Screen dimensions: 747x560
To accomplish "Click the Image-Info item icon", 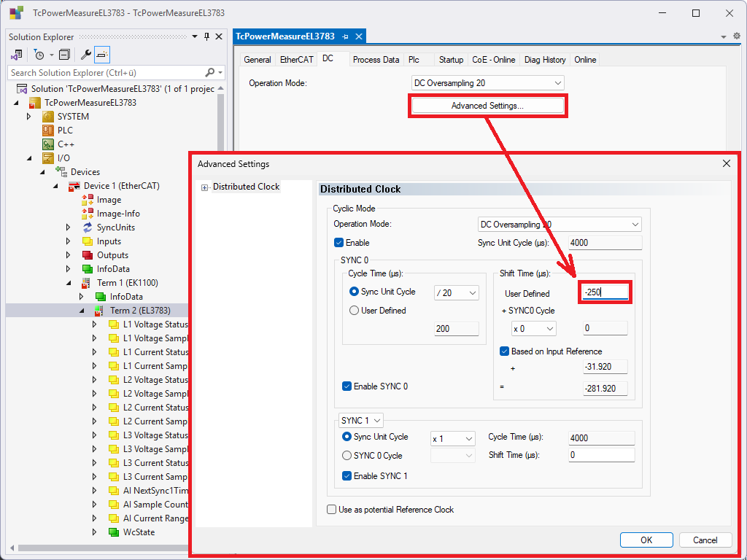I will pyautogui.click(x=88, y=214).
